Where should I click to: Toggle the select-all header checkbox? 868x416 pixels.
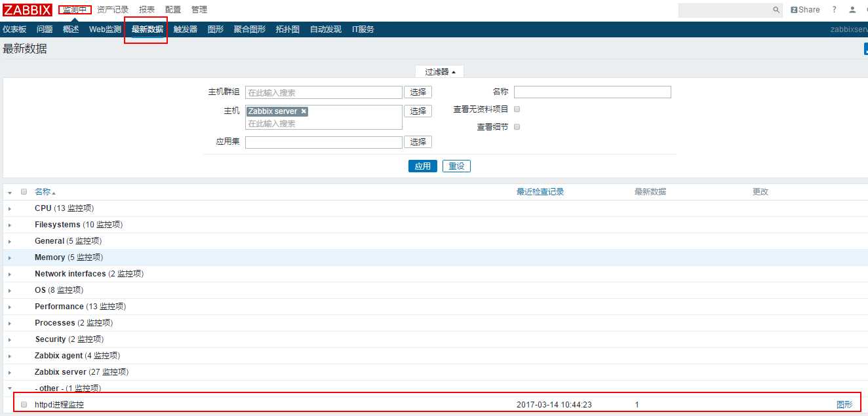pos(24,192)
